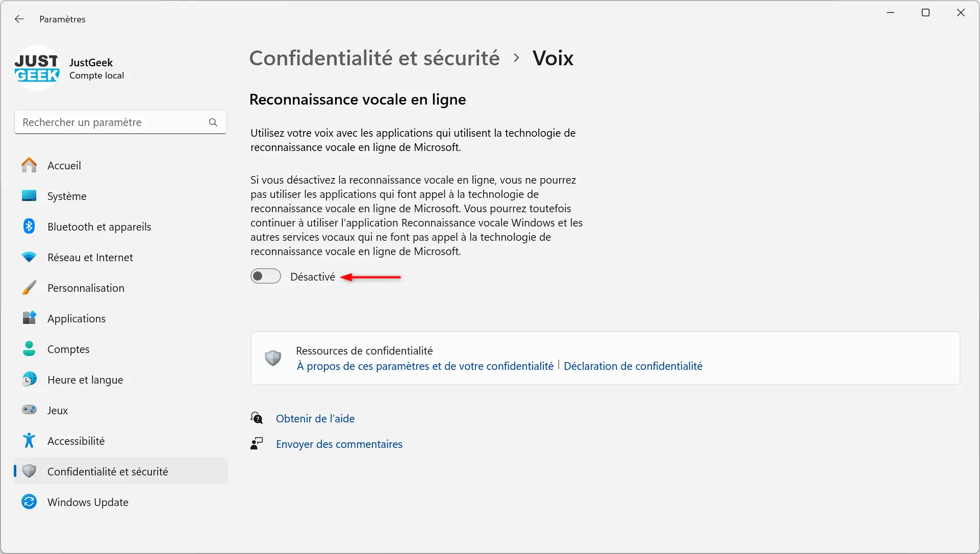Click the Windows Update icon in sidebar
This screenshot has height=554, width=980.
click(28, 501)
